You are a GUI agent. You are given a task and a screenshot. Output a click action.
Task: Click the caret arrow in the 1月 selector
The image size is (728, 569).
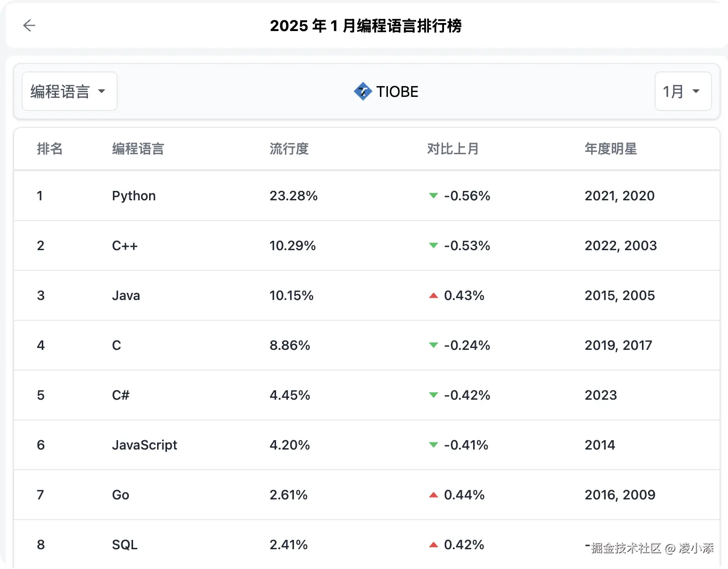click(x=696, y=91)
